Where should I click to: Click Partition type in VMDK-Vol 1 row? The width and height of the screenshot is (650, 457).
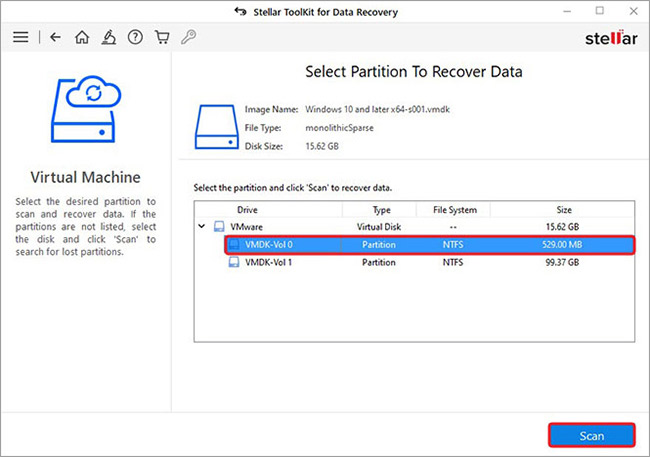click(x=378, y=262)
